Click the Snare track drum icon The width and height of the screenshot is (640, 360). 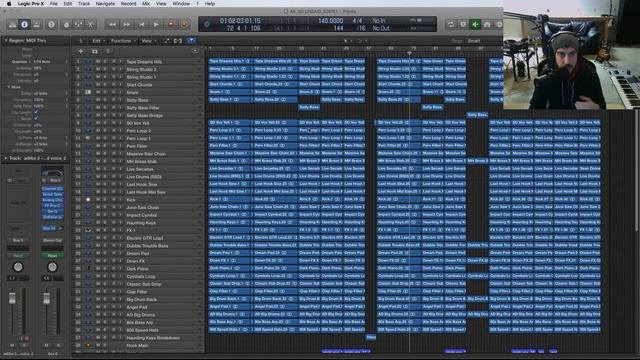pos(88,92)
